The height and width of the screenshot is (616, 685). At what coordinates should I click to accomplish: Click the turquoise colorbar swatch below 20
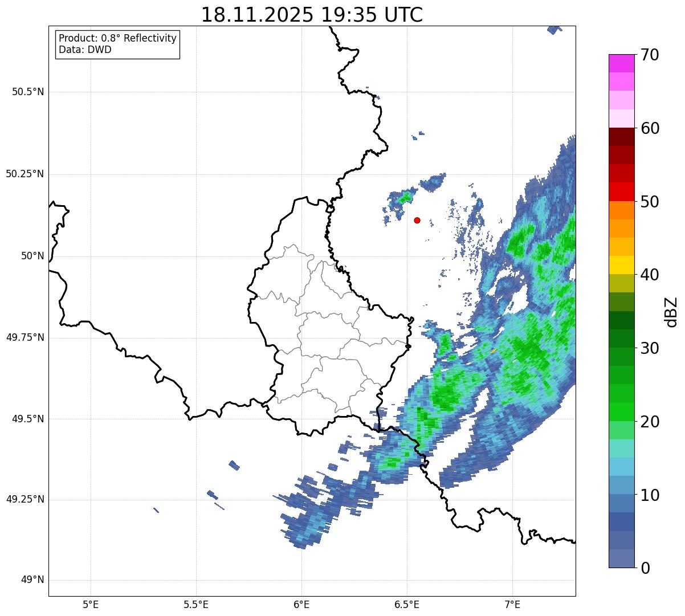point(622,448)
